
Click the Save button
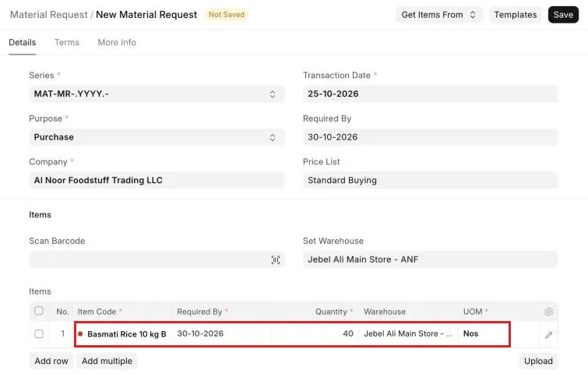563,15
